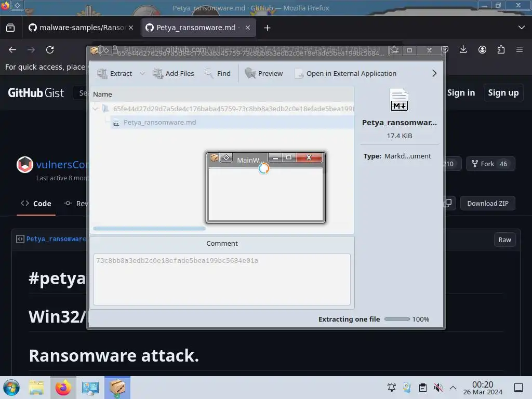Click the Markdown file icon in info panel
This screenshot has height=399, width=532.
point(399,100)
